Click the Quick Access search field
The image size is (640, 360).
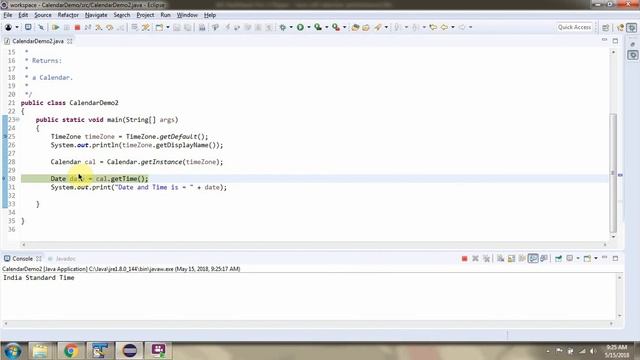click(x=574, y=27)
